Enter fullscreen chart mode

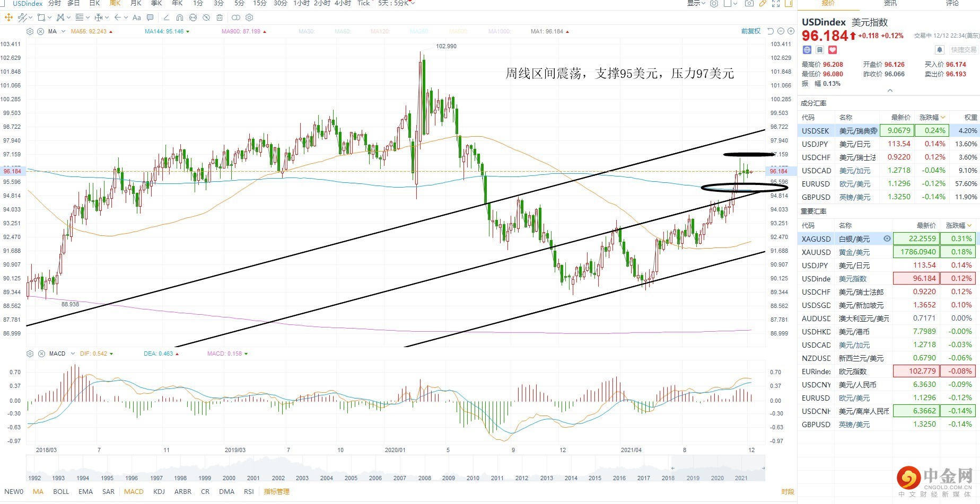click(x=776, y=3)
